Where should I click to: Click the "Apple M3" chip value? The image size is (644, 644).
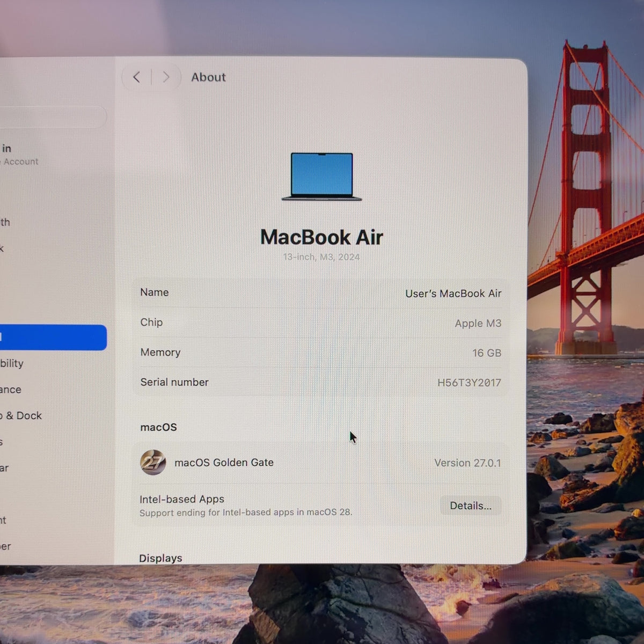[478, 323]
